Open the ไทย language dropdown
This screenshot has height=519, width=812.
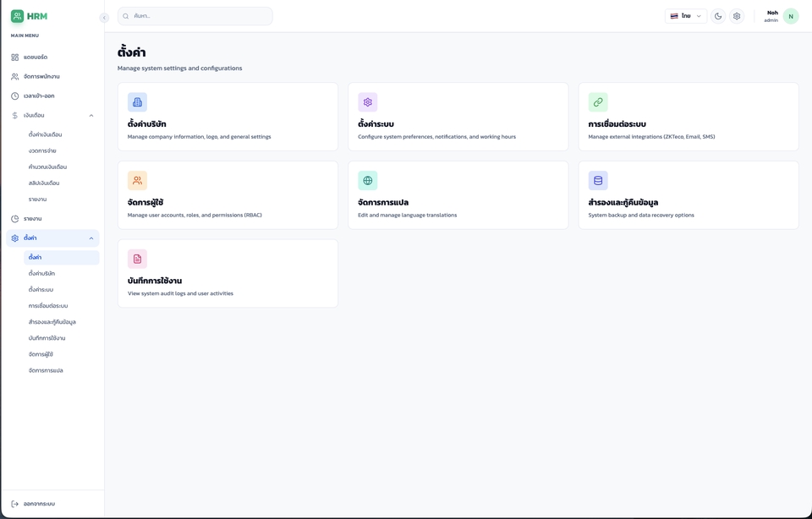tap(686, 16)
